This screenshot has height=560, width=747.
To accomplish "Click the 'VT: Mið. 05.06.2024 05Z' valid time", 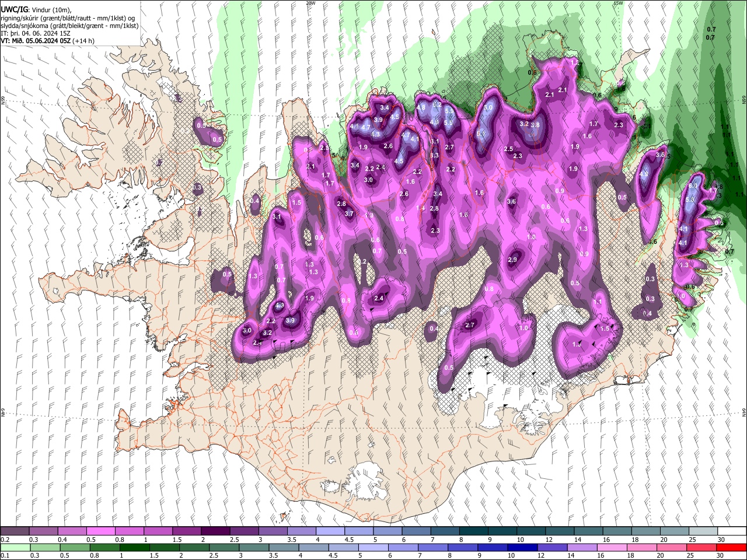I will [x=36, y=41].
